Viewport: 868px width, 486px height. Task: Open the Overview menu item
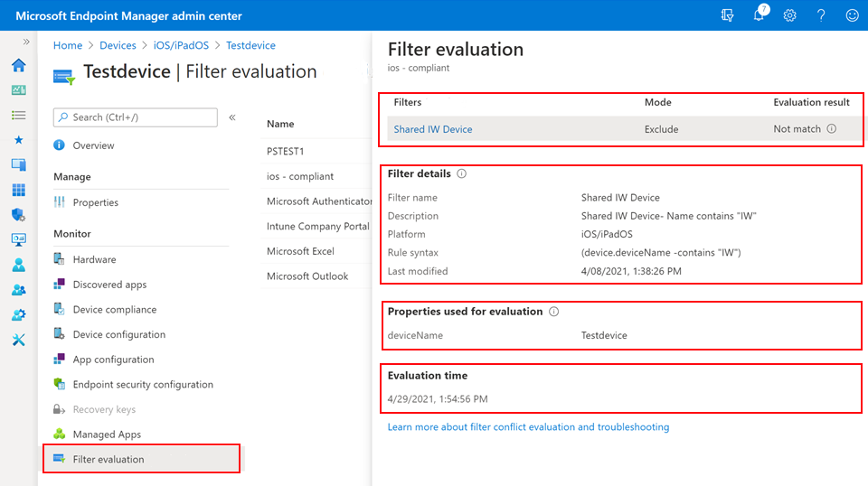click(93, 145)
